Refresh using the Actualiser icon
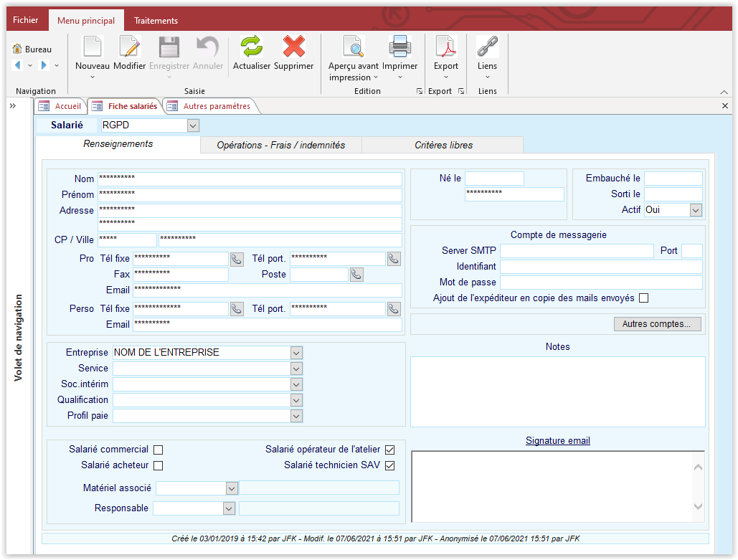This screenshot has height=560, width=738. [252, 47]
